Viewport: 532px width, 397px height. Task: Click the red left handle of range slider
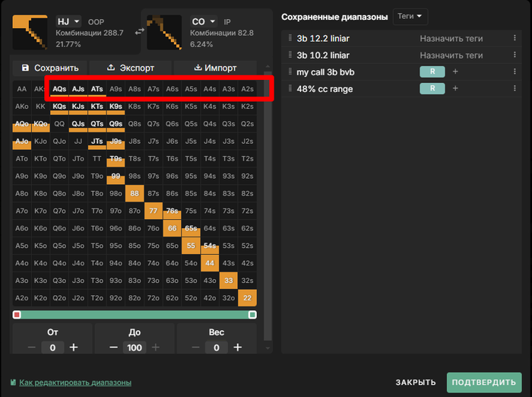17,314
